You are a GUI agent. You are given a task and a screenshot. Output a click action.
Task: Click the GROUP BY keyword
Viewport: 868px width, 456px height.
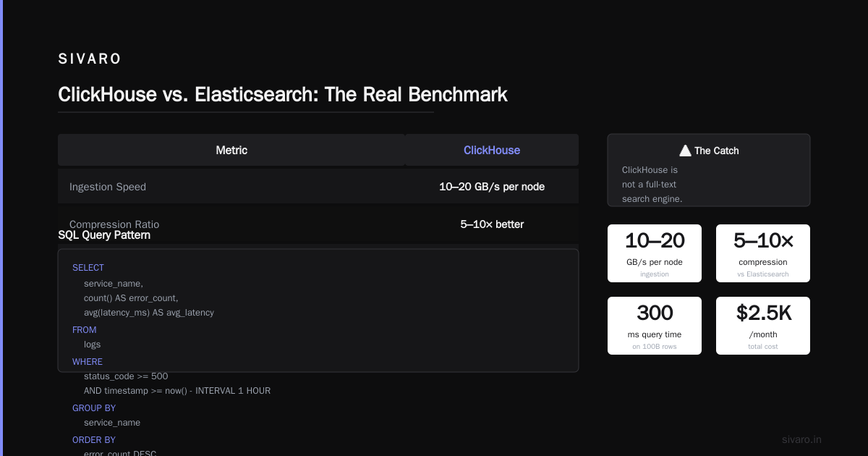[x=94, y=408]
